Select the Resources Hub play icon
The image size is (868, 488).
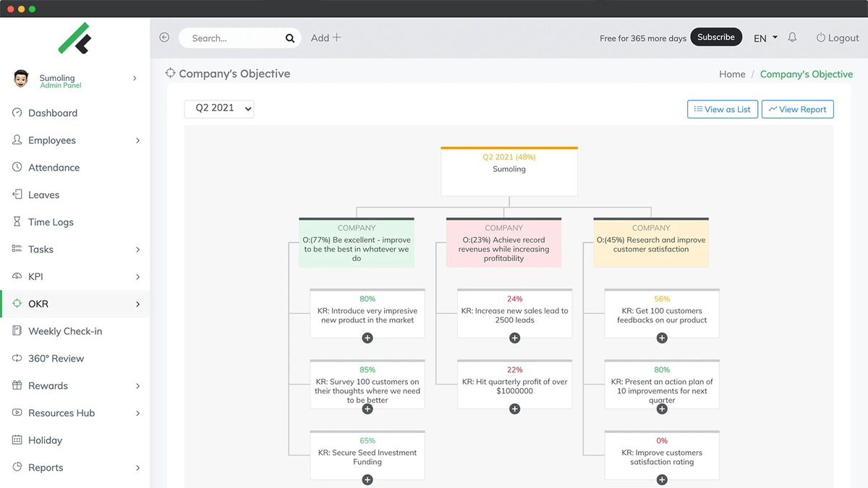coord(17,413)
